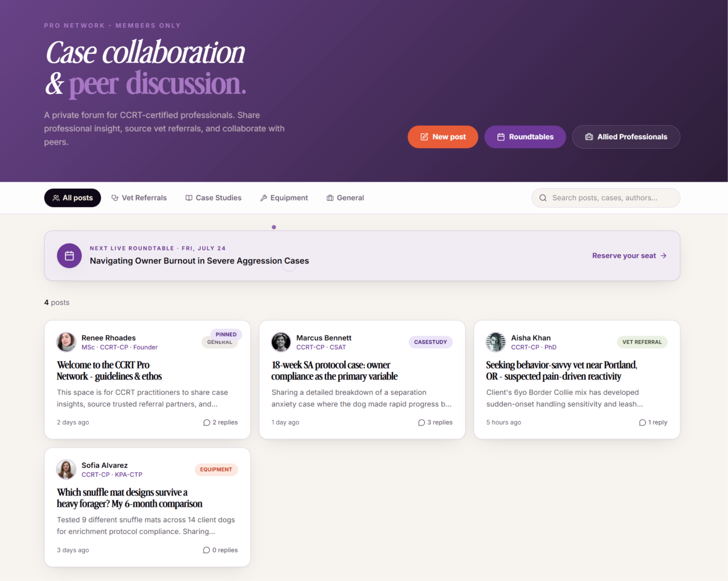Open Welcome to the CCRT Pro Network post
This screenshot has width=728, height=581.
click(109, 370)
